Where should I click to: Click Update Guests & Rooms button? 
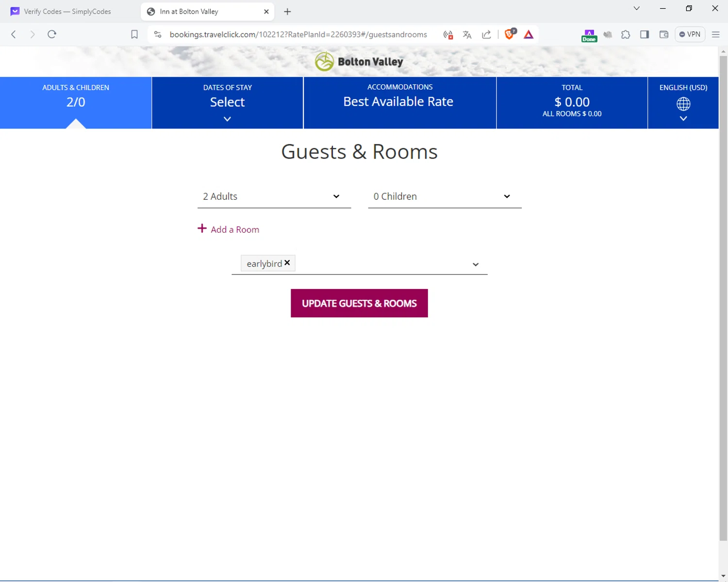pyautogui.click(x=359, y=303)
